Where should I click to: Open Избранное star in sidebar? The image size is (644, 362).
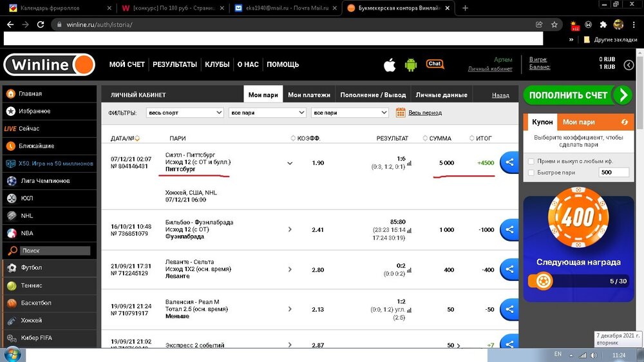(34, 111)
